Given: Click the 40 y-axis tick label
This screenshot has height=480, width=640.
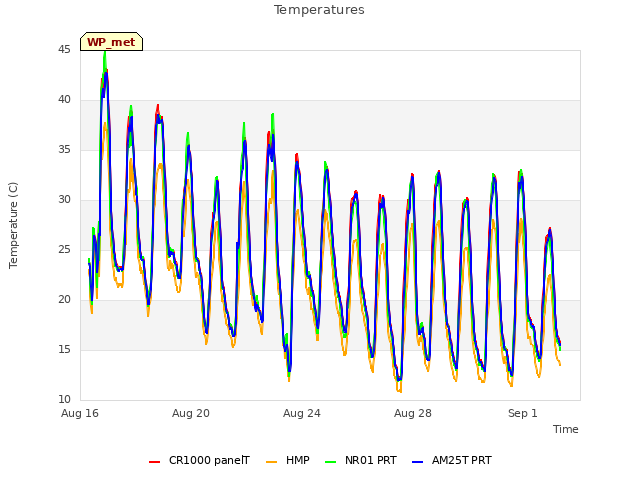Looking at the screenshot, I should click(x=64, y=100).
